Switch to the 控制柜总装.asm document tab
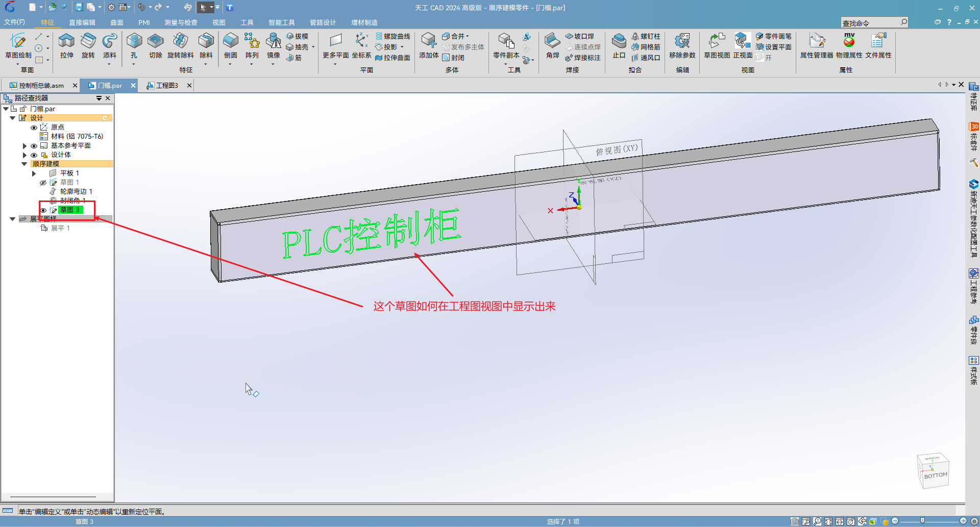The image size is (980, 527). (x=41, y=85)
